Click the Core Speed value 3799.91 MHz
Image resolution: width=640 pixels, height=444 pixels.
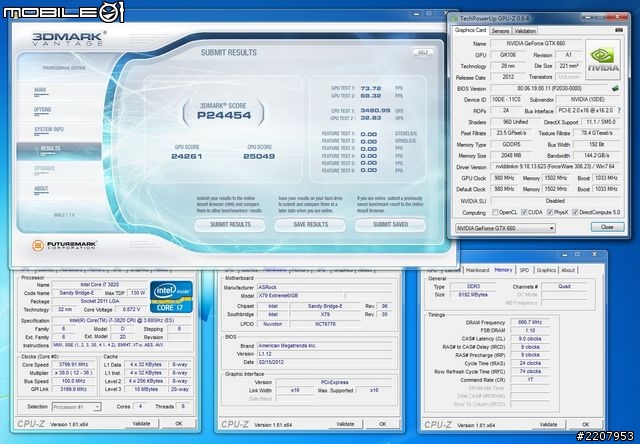73,364
